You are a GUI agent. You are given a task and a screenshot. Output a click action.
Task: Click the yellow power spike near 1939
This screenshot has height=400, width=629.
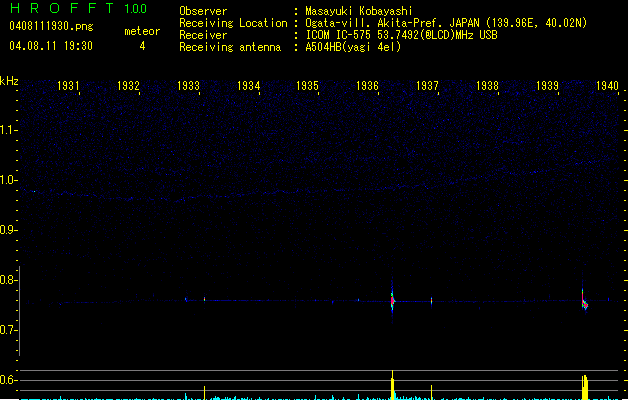[x=585, y=387]
